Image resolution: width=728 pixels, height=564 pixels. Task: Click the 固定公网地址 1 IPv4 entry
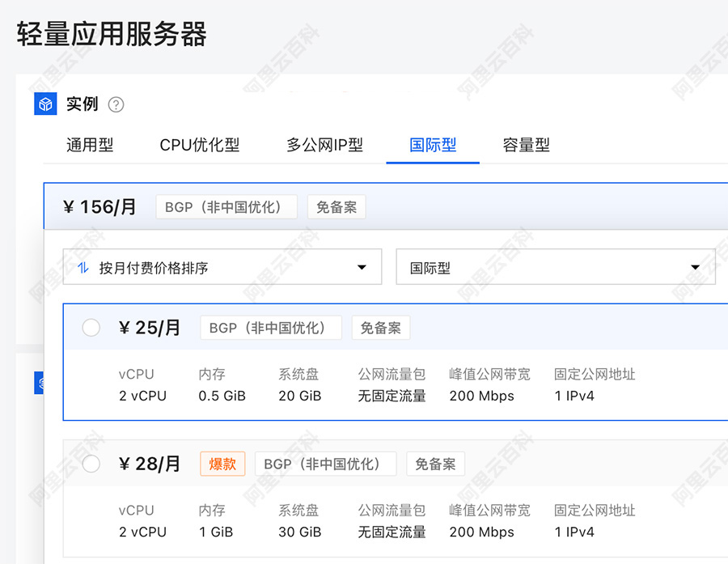574,396
